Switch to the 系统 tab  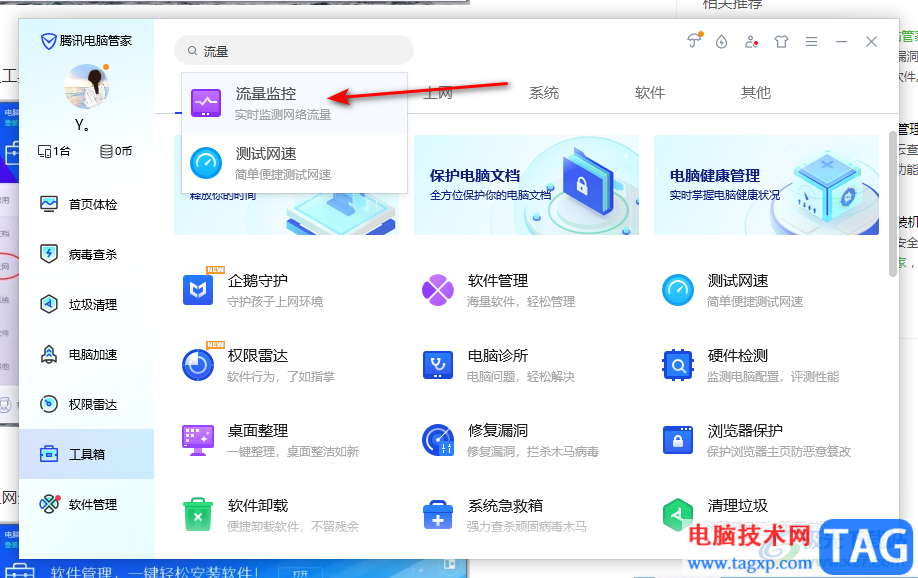click(544, 93)
